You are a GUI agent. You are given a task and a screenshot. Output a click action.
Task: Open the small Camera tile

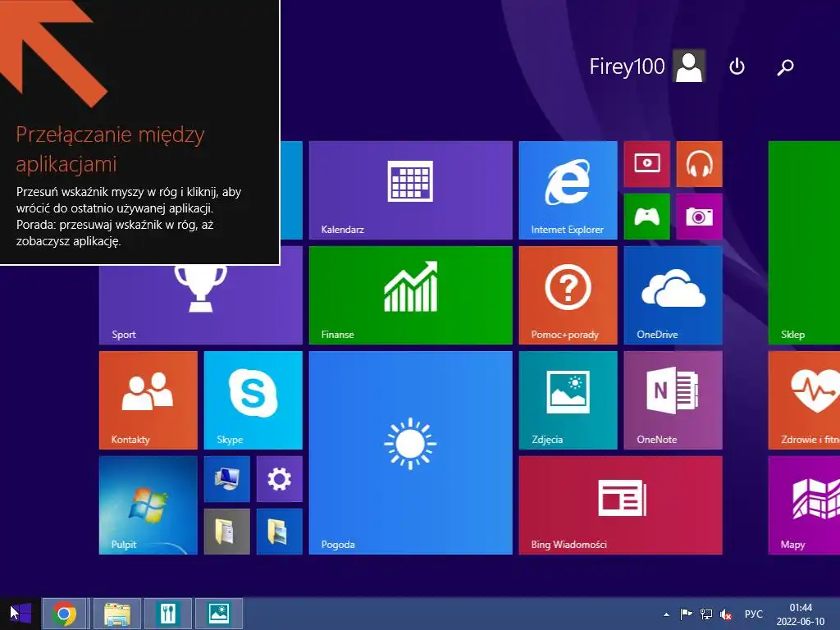pos(699,217)
